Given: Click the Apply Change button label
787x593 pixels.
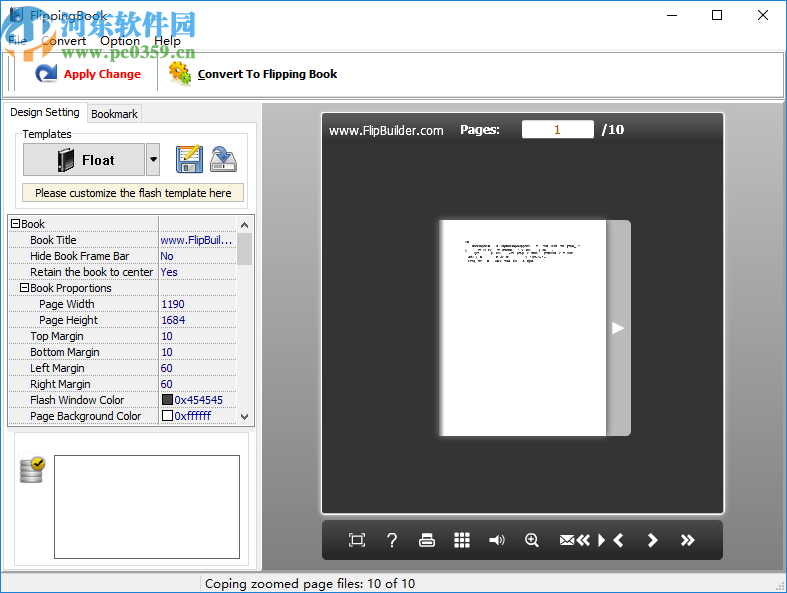Looking at the screenshot, I should [x=102, y=74].
